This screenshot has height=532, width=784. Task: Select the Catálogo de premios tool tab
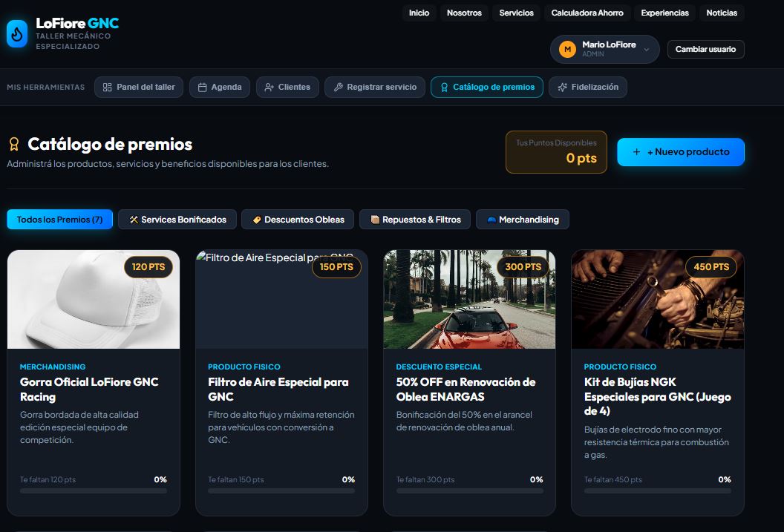[487, 88]
